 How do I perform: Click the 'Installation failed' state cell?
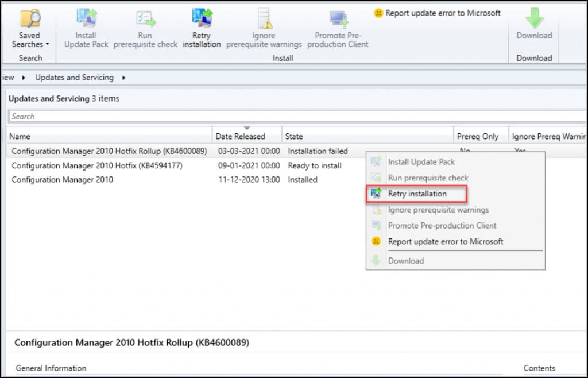pos(318,151)
